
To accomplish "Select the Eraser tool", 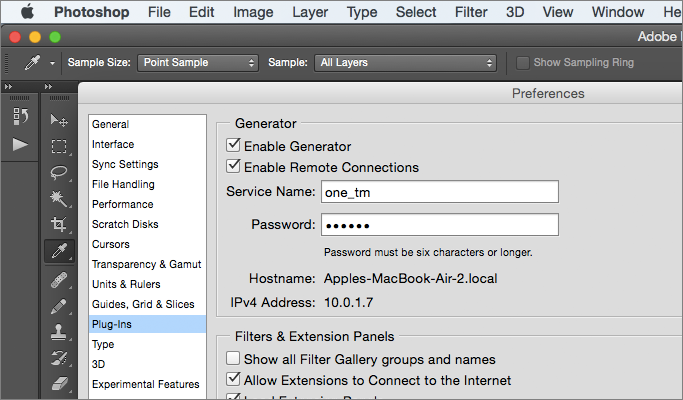I will click(59, 384).
